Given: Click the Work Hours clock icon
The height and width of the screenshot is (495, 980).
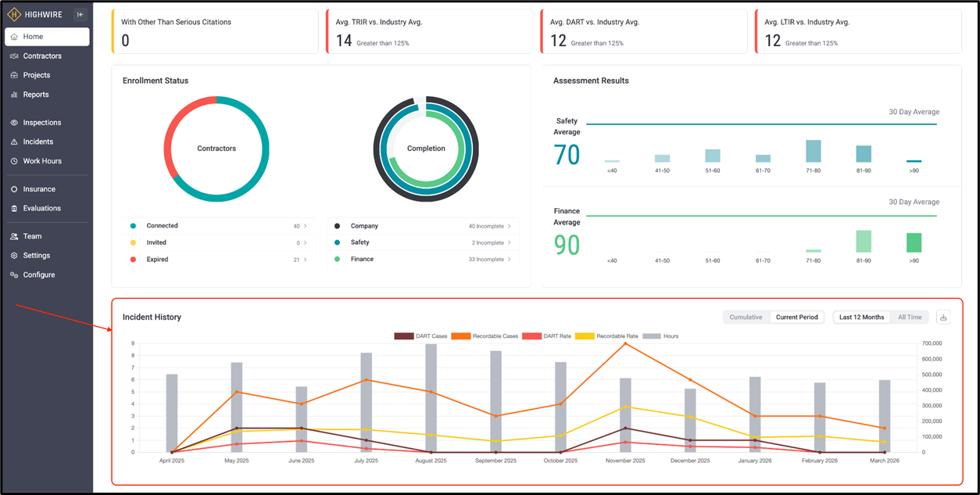Looking at the screenshot, I should click(x=15, y=161).
